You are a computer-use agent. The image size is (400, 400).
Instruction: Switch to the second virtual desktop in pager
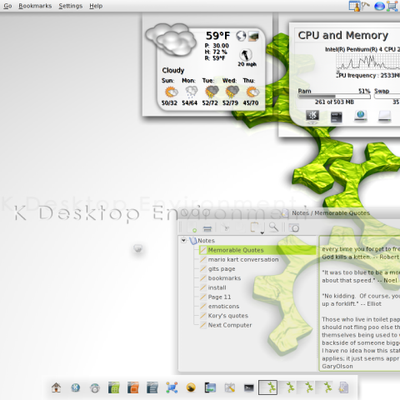pos(287,387)
